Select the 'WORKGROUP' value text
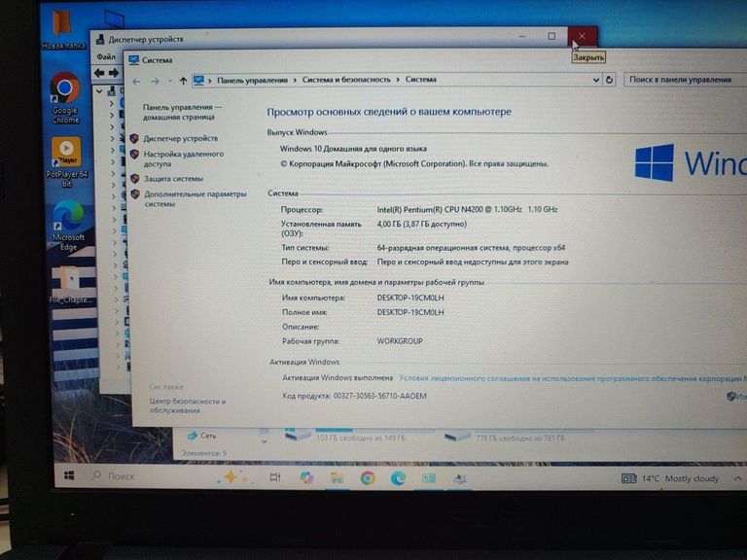The height and width of the screenshot is (560, 747). point(400,341)
